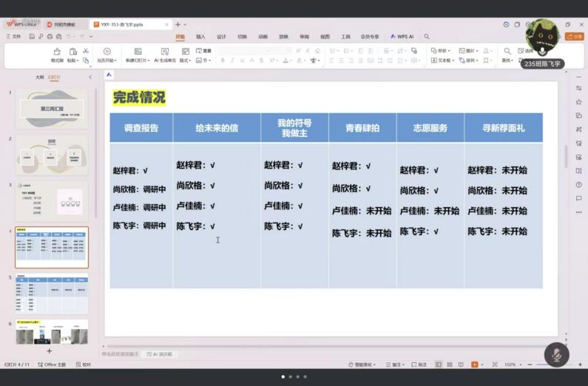Open the Shapes (形状) dropdown
This screenshot has width=588, height=386.
(x=441, y=51)
